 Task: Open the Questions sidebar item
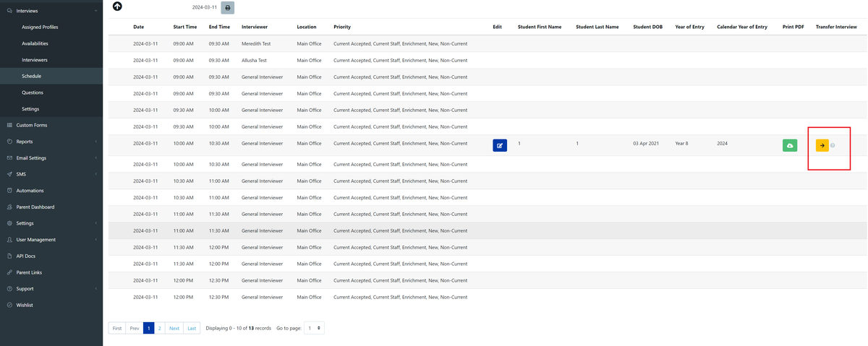click(x=33, y=92)
